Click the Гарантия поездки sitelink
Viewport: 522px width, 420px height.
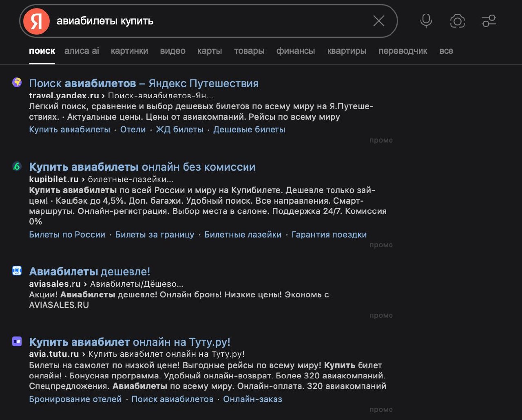pyautogui.click(x=329, y=234)
